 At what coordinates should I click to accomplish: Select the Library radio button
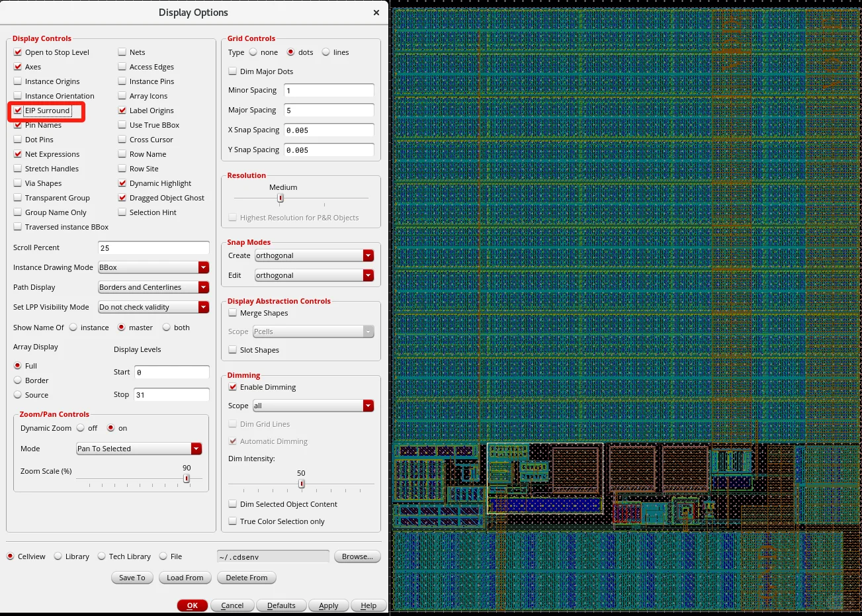point(58,556)
